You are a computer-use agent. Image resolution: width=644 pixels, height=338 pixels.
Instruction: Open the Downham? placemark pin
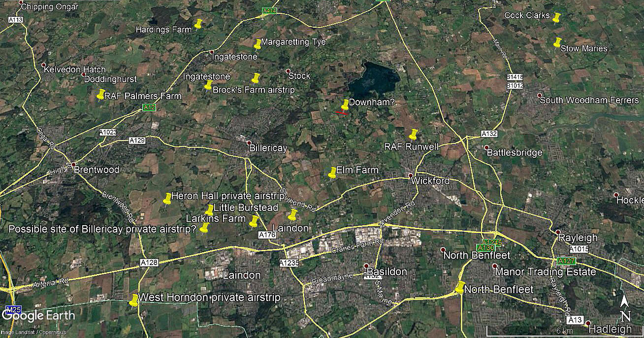pyautogui.click(x=345, y=104)
